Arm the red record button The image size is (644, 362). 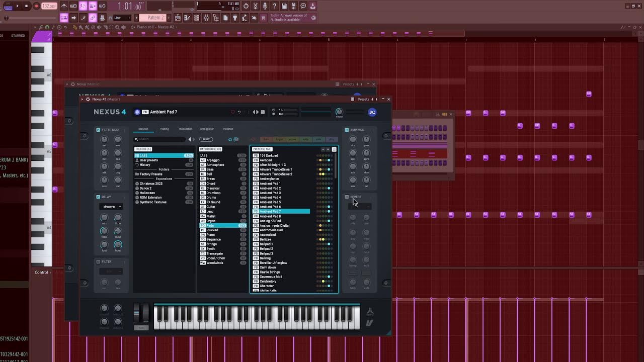pos(36,6)
